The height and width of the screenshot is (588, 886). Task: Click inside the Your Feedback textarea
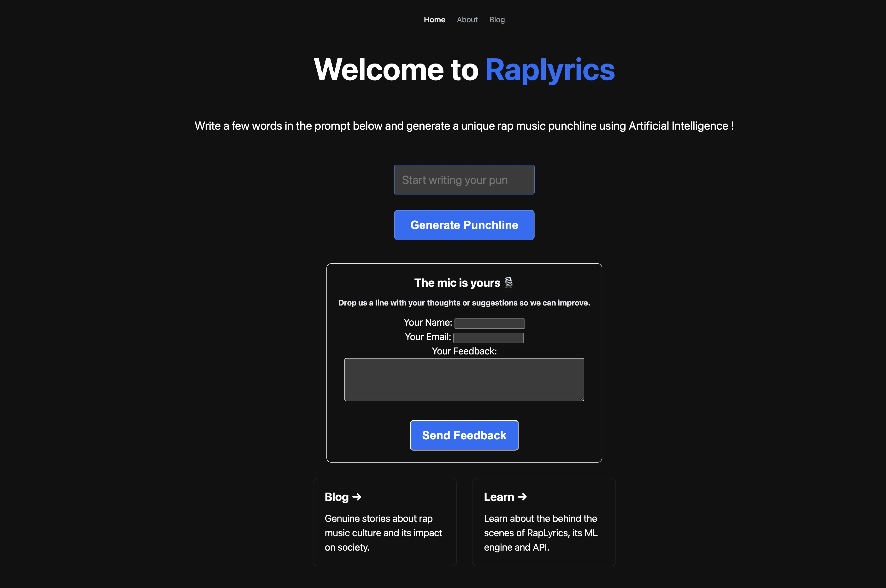coord(464,380)
